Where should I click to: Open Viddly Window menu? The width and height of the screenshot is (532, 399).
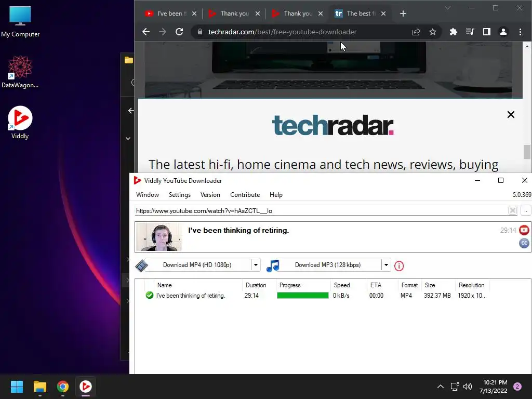click(147, 195)
